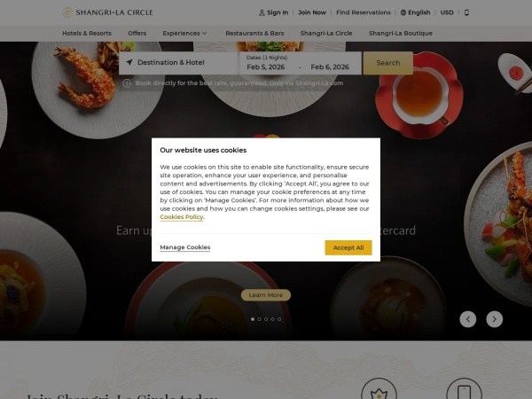The image size is (532, 399).
Task: Click the Feb 5, 2026 check-in date
Action: tap(266, 67)
